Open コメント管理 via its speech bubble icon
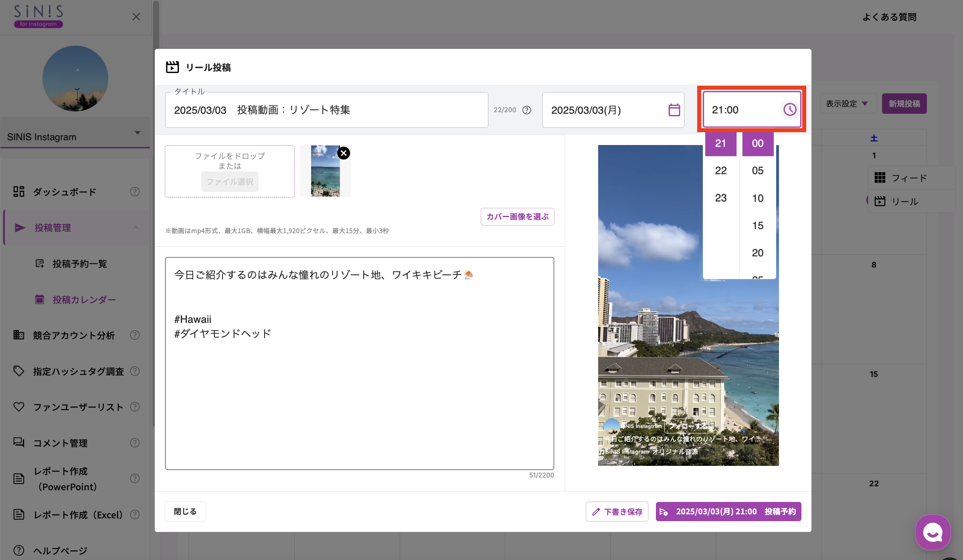The width and height of the screenshot is (963, 560). point(19,442)
